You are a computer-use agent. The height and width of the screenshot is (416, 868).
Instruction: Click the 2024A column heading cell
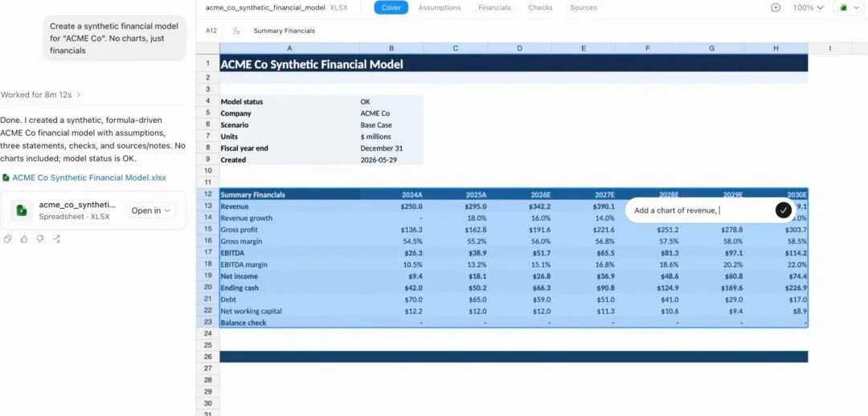pos(391,194)
